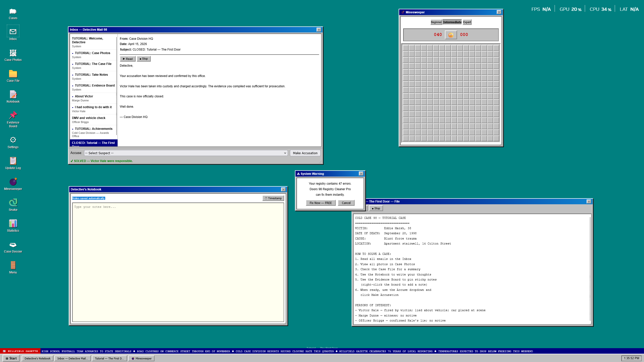Open the Statistics chart icon

coord(13,224)
